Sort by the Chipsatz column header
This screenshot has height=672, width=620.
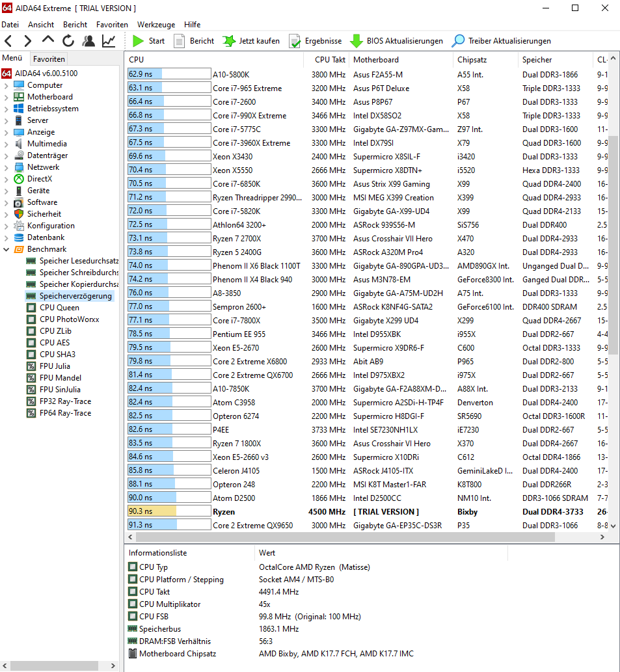[485, 60]
